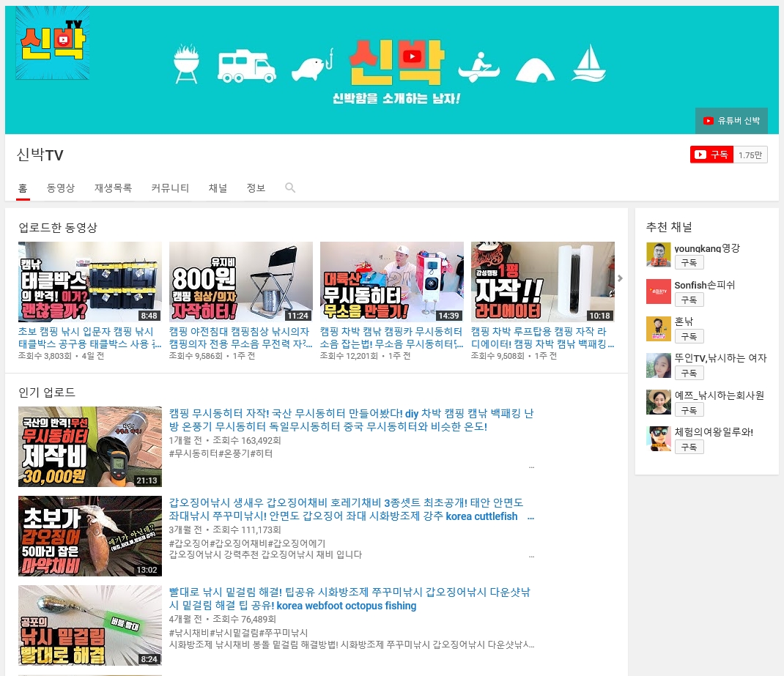Click the channel search magnifier icon
This screenshot has height=676, width=784.
coord(290,188)
